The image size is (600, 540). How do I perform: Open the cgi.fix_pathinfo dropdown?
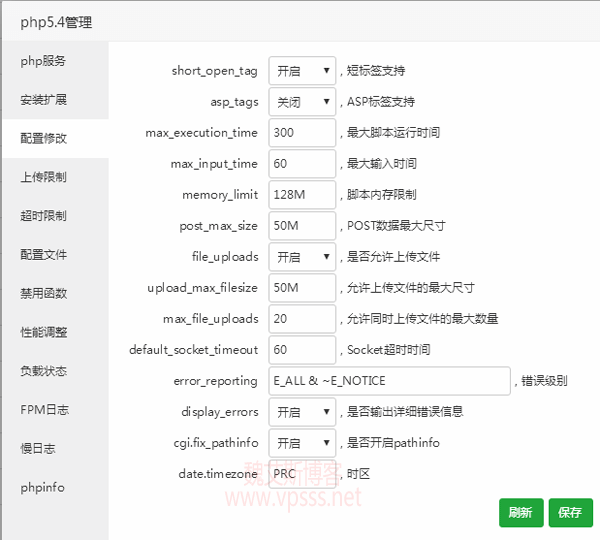click(x=302, y=443)
